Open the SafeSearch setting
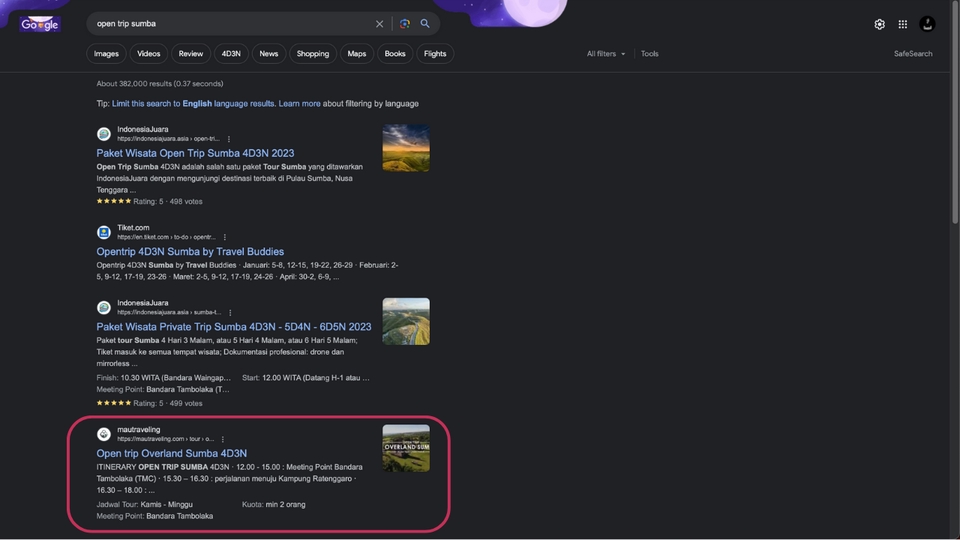960x540 pixels. (x=913, y=54)
